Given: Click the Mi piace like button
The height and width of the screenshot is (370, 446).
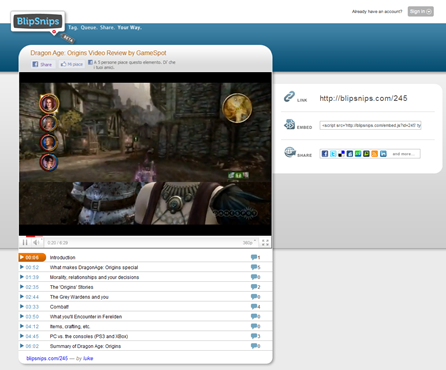Looking at the screenshot, I should [72, 64].
